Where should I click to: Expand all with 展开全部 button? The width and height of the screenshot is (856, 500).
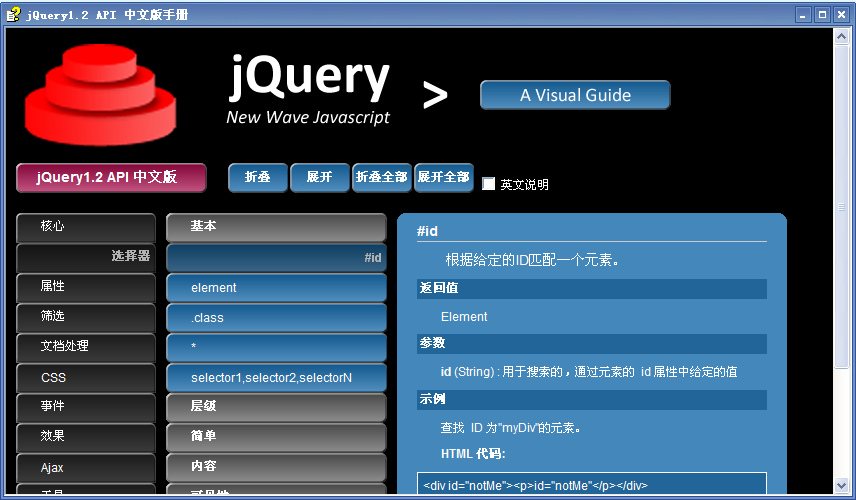click(444, 177)
